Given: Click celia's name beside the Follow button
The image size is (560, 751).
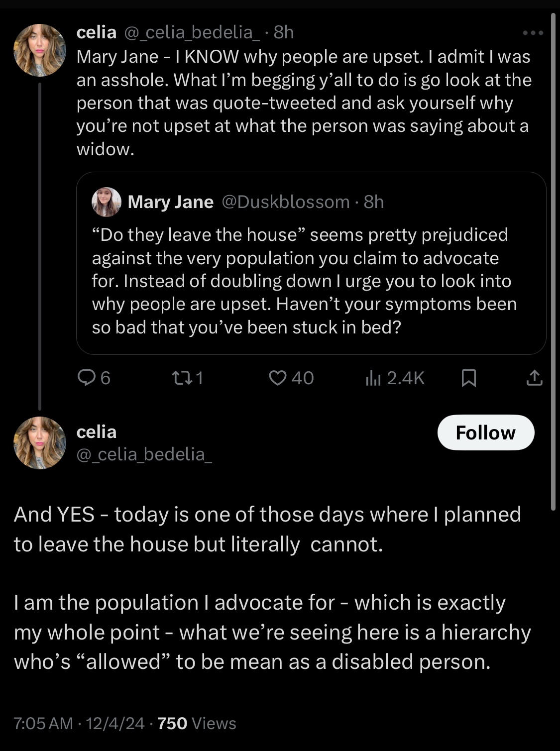Looking at the screenshot, I should click(97, 432).
